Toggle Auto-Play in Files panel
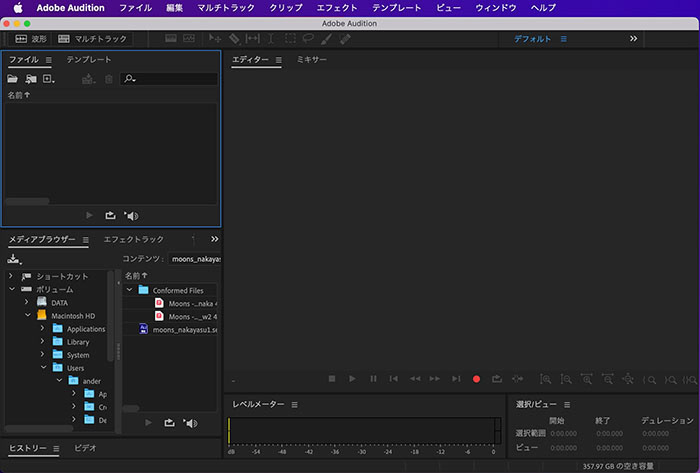Screen dimensions: 700x473 (131, 216)
